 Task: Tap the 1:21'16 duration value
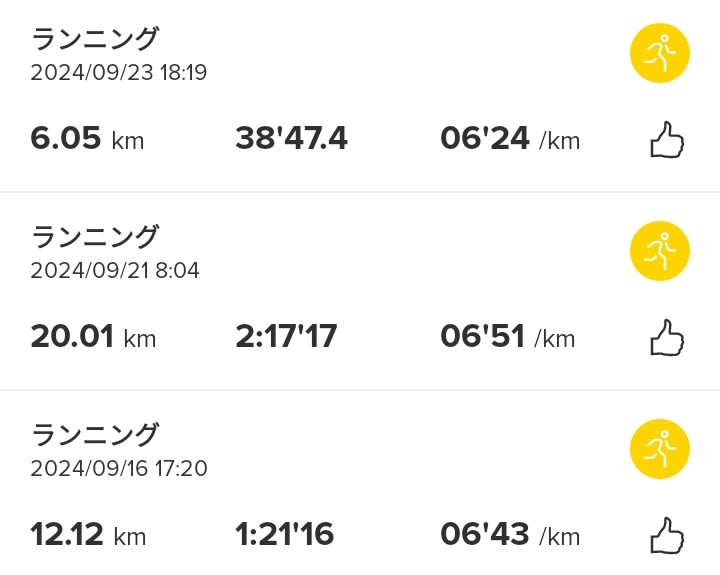coord(284,535)
